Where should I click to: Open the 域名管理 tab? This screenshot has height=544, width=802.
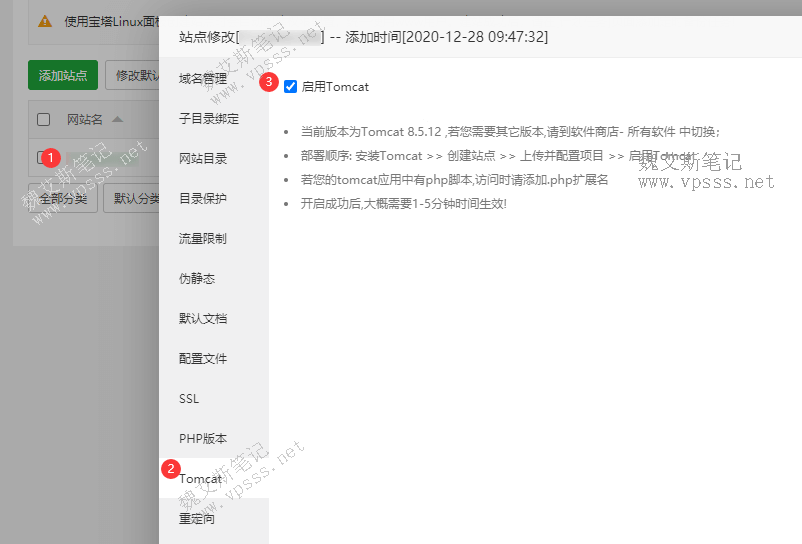[x=203, y=78]
